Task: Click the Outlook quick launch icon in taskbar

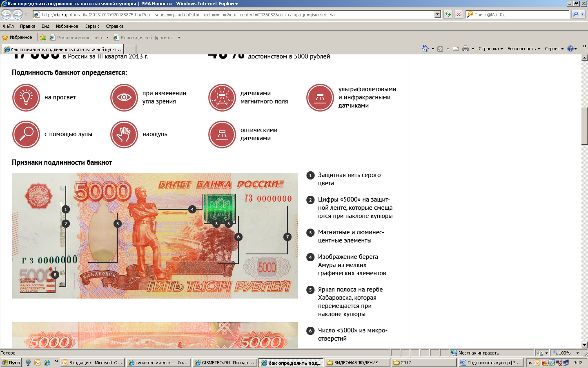Action: click(38, 363)
